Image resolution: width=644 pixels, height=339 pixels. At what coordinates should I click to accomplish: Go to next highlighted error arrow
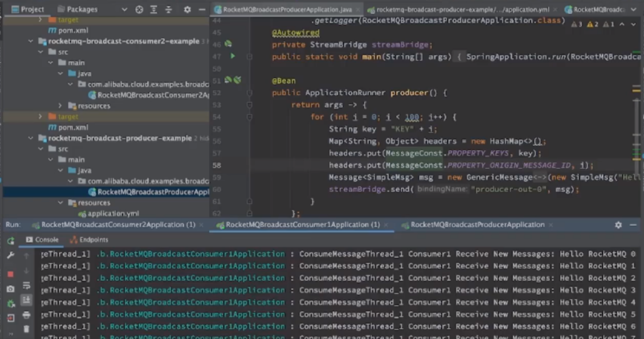[x=633, y=24]
